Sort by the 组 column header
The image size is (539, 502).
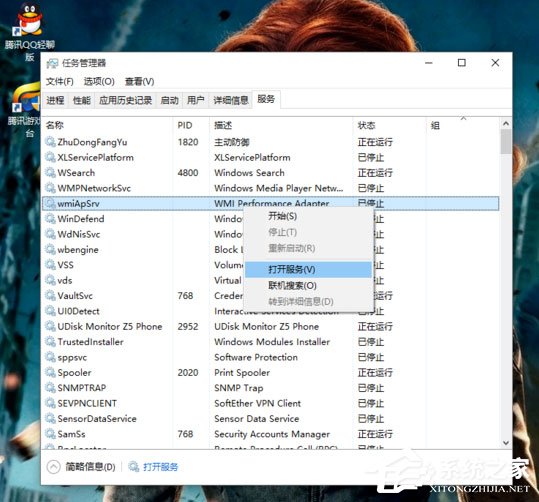pyautogui.click(x=463, y=125)
